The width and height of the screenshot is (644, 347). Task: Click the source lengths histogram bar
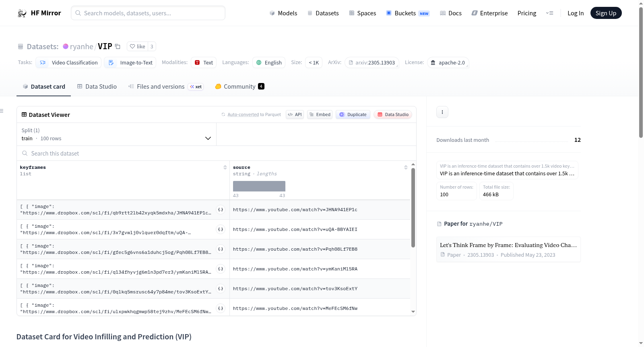point(259,186)
